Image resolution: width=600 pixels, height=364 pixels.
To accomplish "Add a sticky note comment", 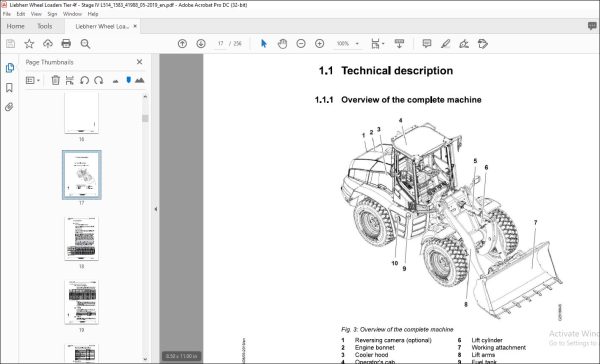I will point(427,44).
